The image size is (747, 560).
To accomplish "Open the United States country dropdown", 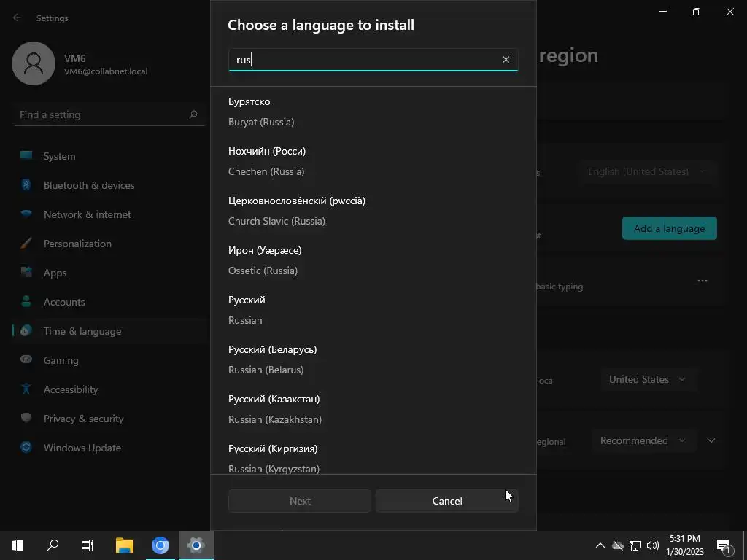I will click(647, 379).
